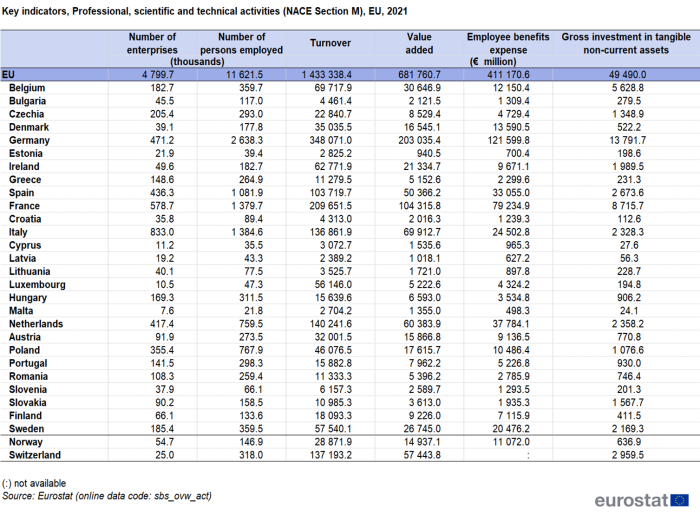Click the 'EU' row label

[x=8, y=75]
